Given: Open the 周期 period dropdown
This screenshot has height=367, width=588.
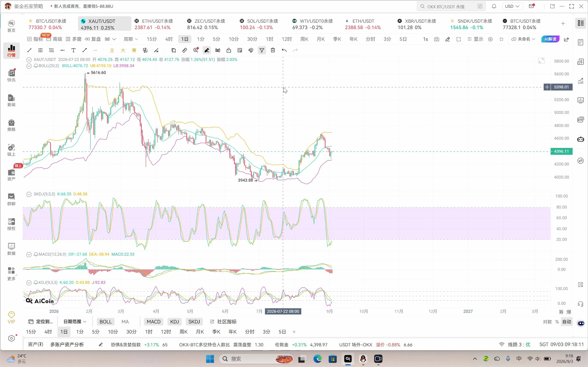Looking at the screenshot, I should pyautogui.click(x=131, y=39).
